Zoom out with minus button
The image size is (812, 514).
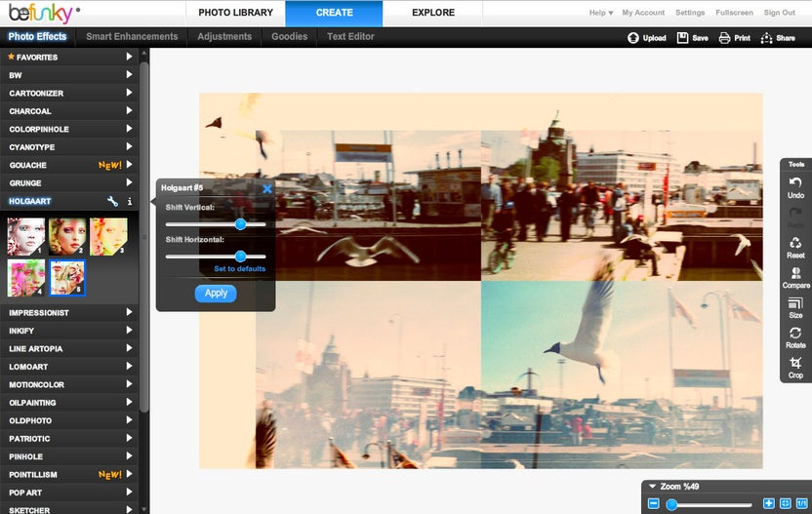click(654, 503)
